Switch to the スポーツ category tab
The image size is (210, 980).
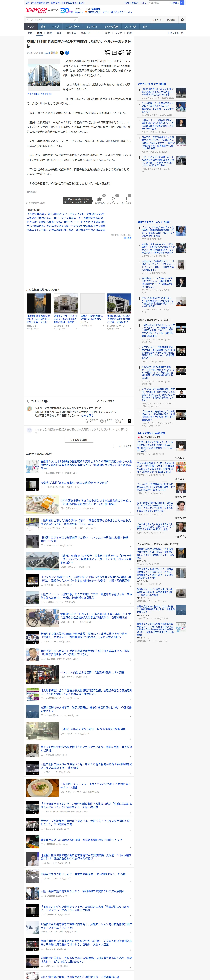click(x=86, y=33)
